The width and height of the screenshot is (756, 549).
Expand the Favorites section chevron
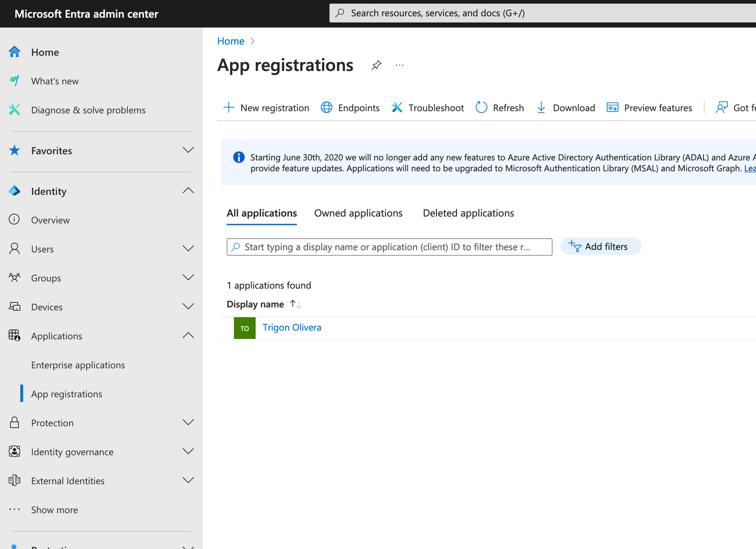188,150
